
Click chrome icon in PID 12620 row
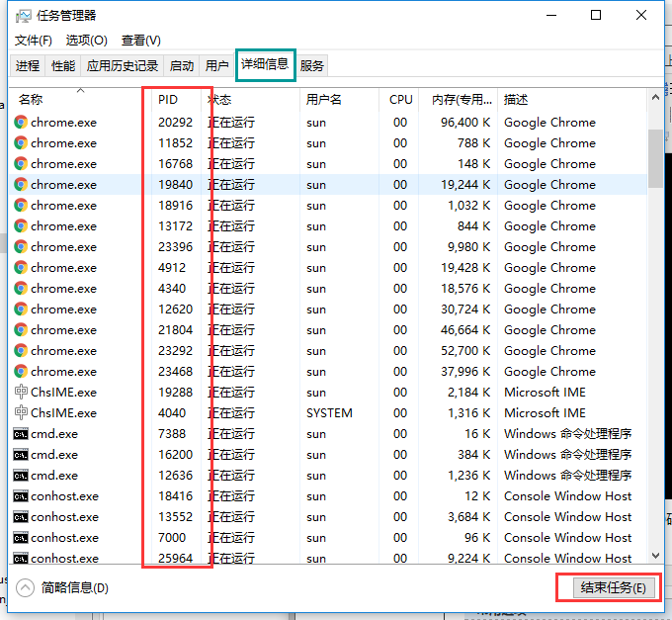(21, 310)
